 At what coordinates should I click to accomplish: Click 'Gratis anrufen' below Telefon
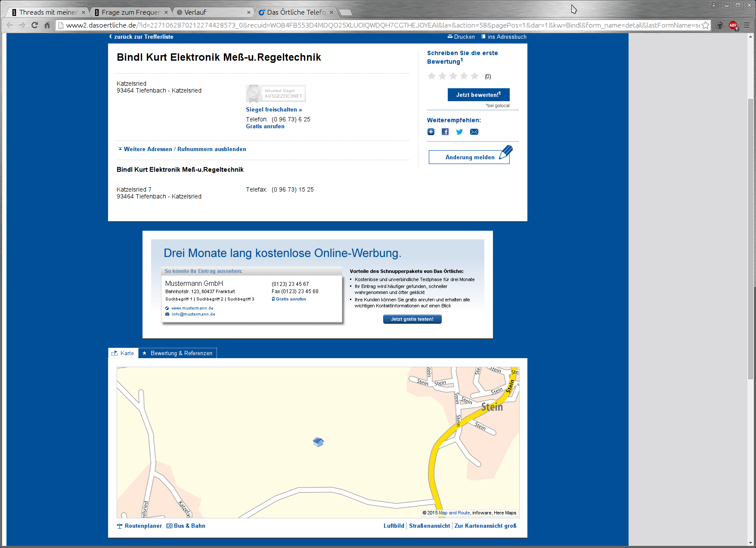[x=265, y=126]
